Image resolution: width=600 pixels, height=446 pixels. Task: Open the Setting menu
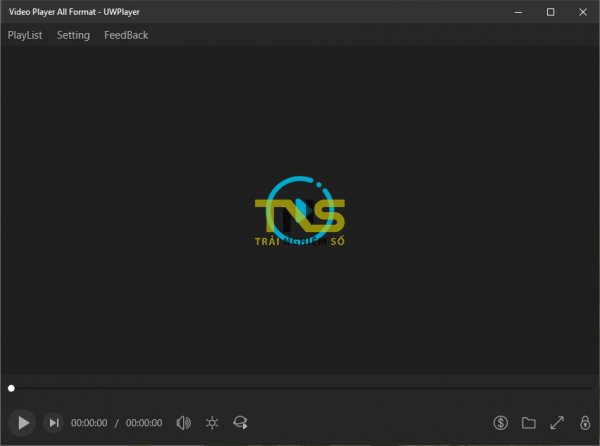click(73, 35)
